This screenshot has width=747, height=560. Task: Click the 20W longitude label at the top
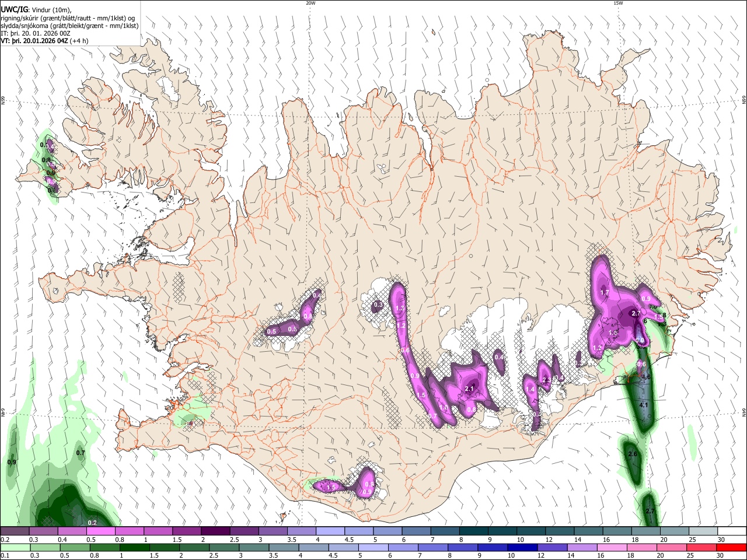tap(310, 3)
